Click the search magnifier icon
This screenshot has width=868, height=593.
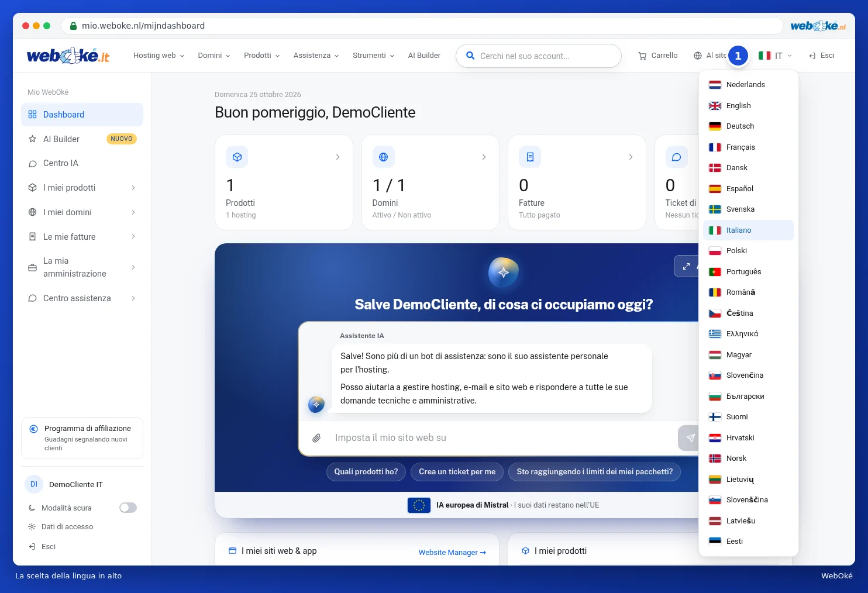click(470, 56)
